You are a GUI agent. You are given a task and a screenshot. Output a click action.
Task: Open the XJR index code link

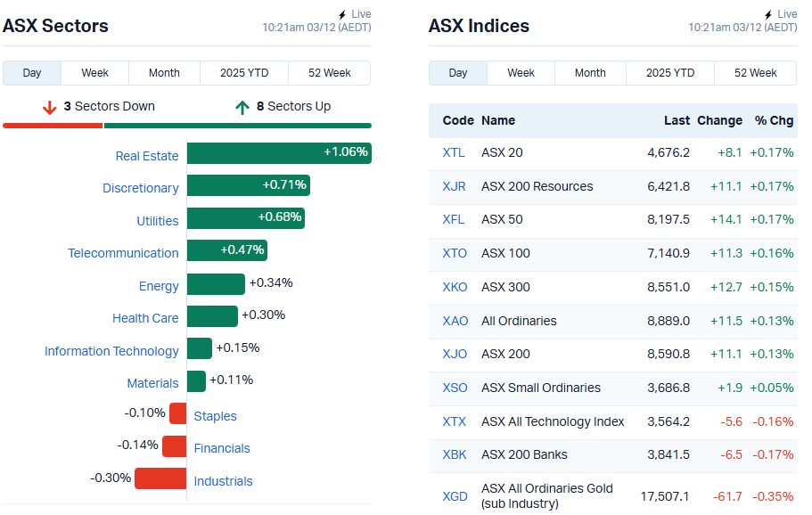pyautogui.click(x=455, y=186)
